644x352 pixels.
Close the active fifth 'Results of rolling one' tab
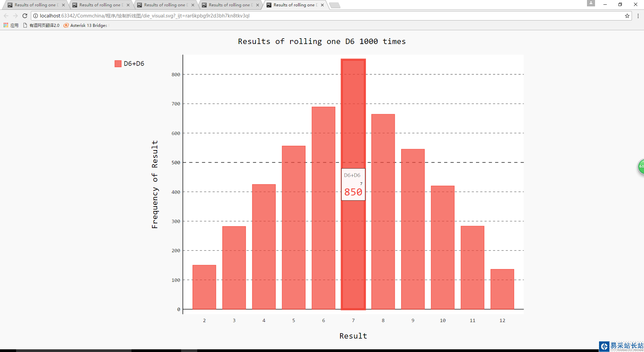(x=322, y=5)
